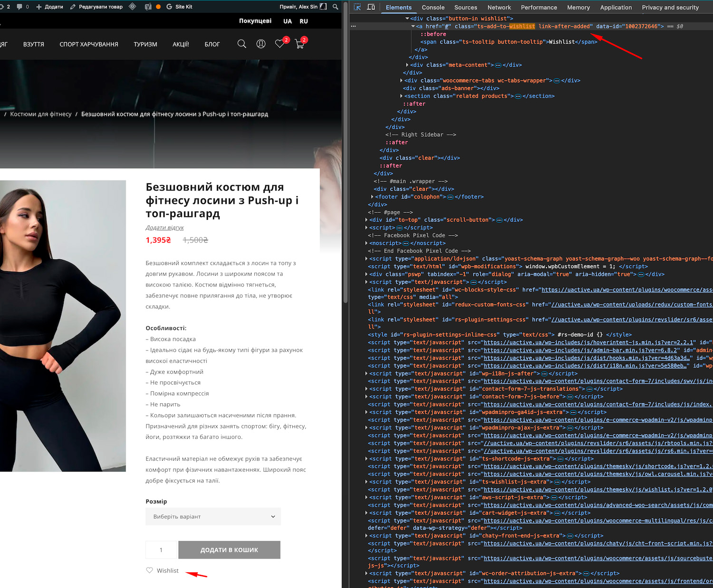Open Site Kit in admin bar
The image size is (713, 588).
coord(179,7)
